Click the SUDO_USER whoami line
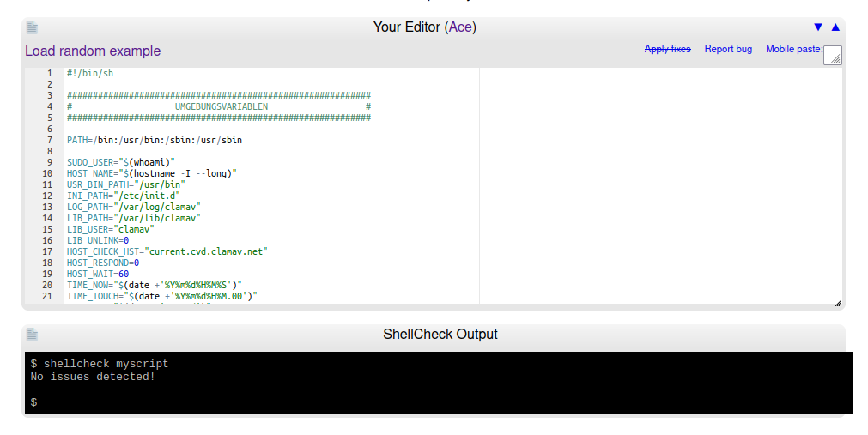 [x=121, y=162]
